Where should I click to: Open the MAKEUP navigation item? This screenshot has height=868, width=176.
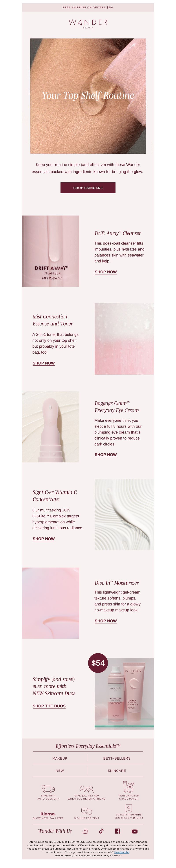pyautogui.click(x=60, y=758)
